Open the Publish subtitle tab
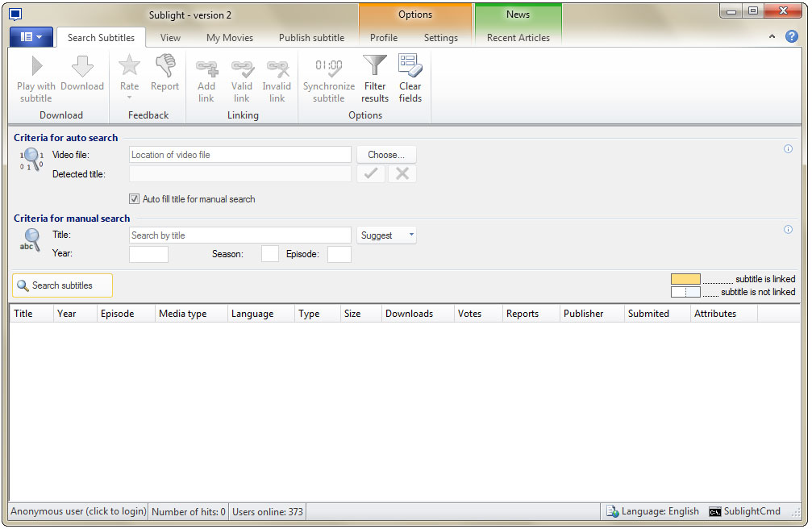This screenshot has height=529, width=812. click(x=311, y=38)
